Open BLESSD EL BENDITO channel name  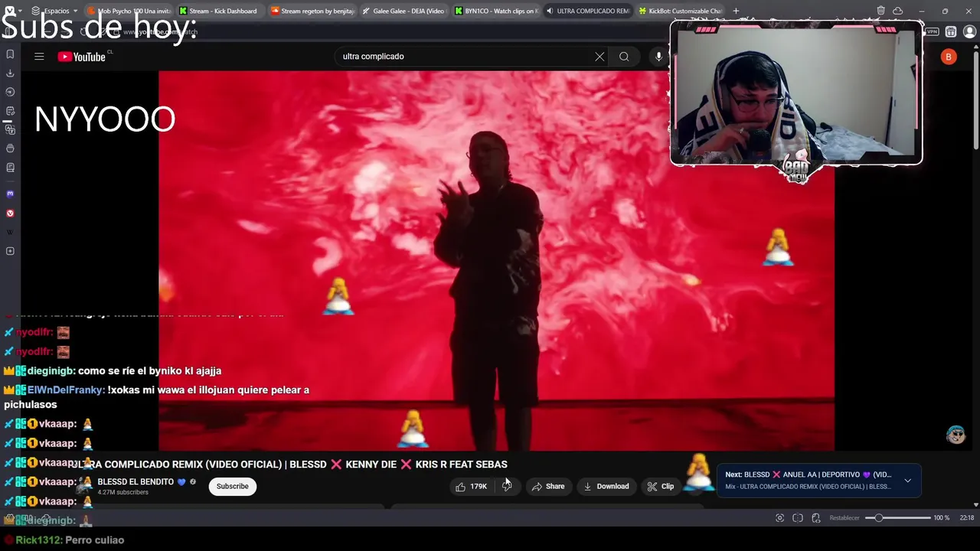click(x=135, y=482)
